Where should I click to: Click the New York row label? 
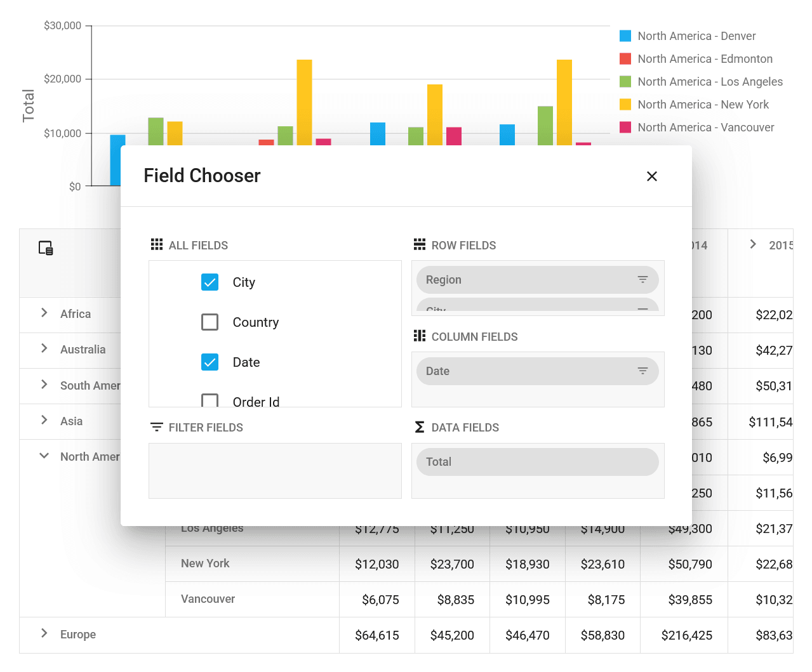[205, 563]
